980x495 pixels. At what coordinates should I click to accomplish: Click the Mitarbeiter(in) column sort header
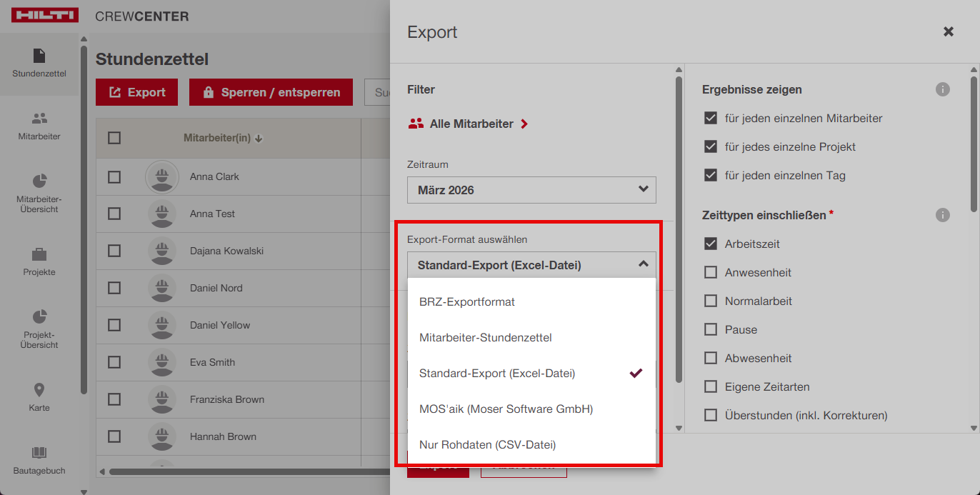click(x=223, y=138)
